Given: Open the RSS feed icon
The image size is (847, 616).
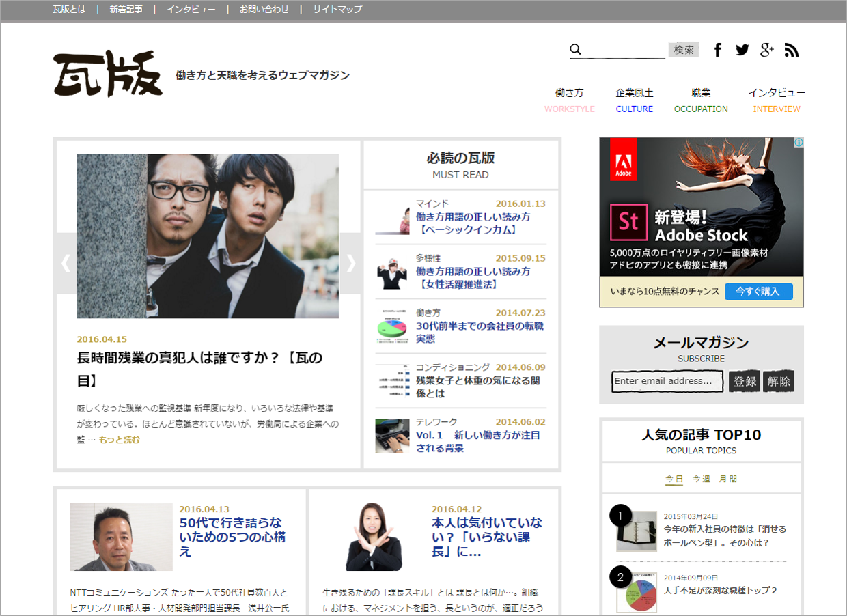Looking at the screenshot, I should pyautogui.click(x=791, y=49).
